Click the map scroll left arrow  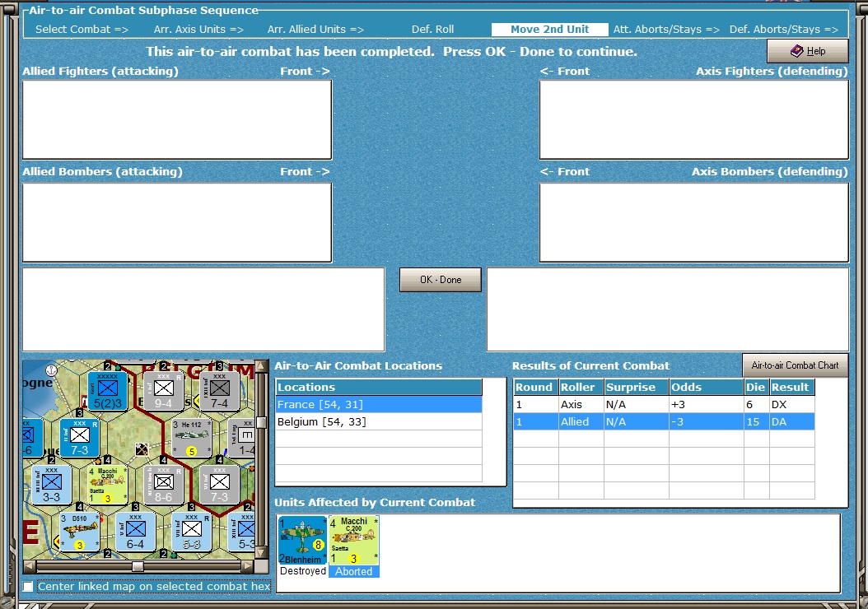point(29,566)
